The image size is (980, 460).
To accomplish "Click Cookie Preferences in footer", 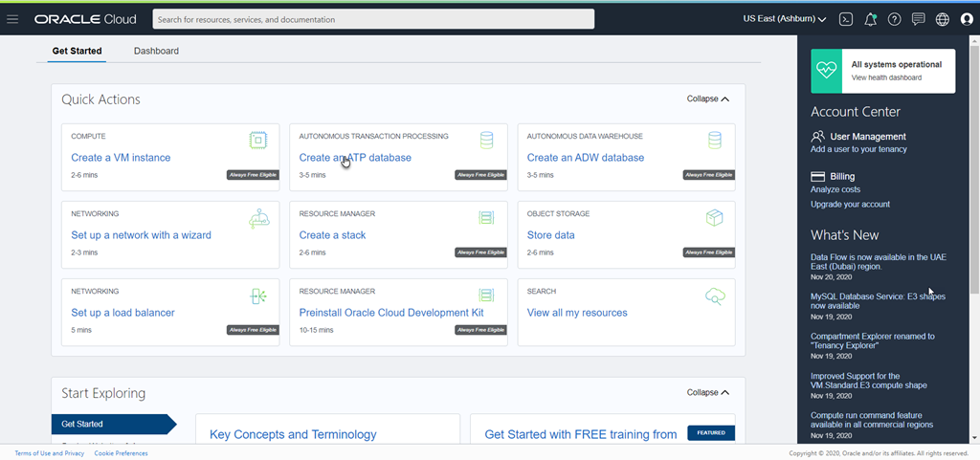I will point(122,453).
